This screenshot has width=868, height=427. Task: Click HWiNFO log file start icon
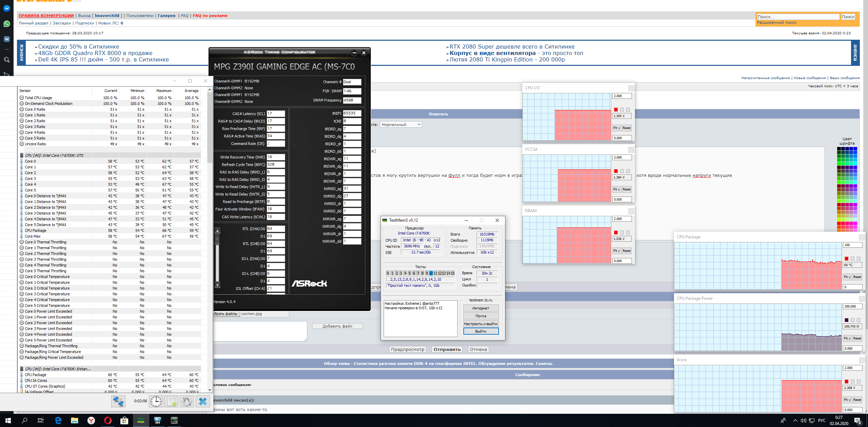tap(171, 401)
